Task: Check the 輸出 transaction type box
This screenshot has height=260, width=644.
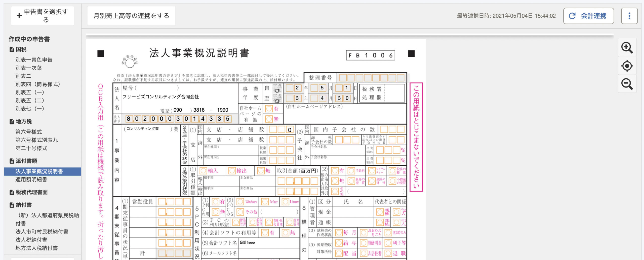Action: pyautogui.click(x=232, y=171)
